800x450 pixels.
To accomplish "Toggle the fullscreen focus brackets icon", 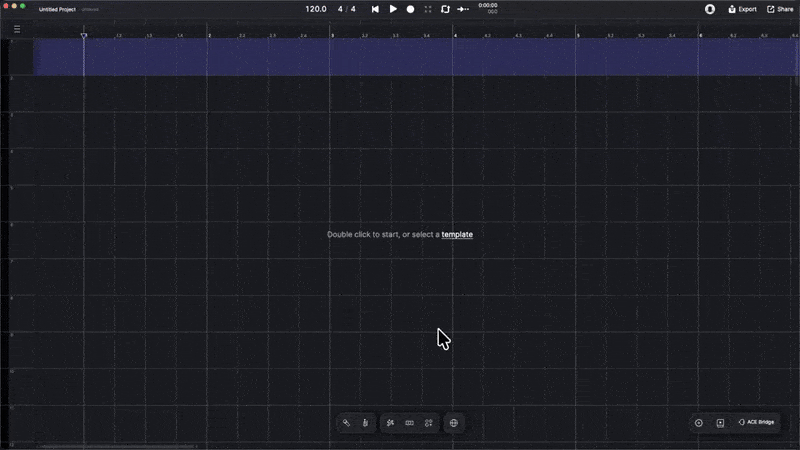I will [x=428, y=9].
